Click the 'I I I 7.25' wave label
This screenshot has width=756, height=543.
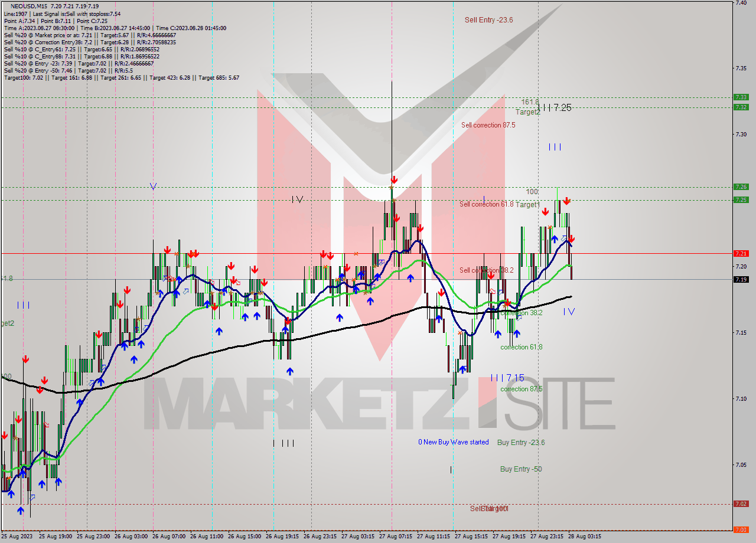(556, 107)
